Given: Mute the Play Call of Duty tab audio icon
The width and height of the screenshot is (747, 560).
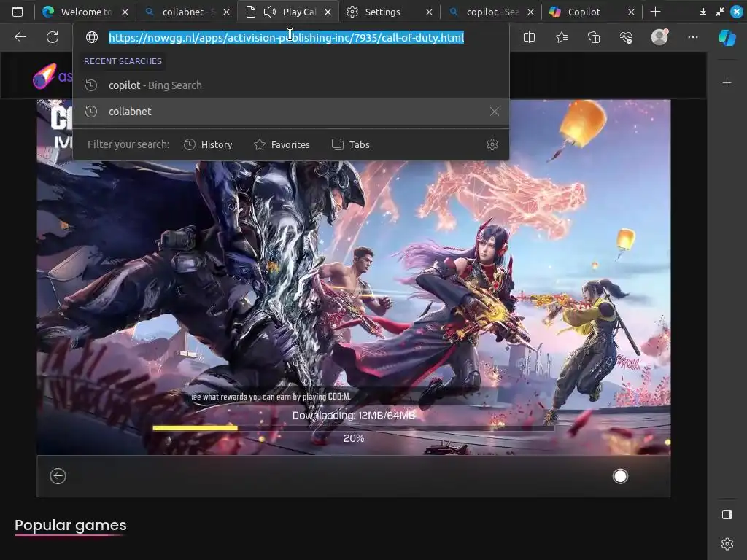Looking at the screenshot, I should 270,12.
